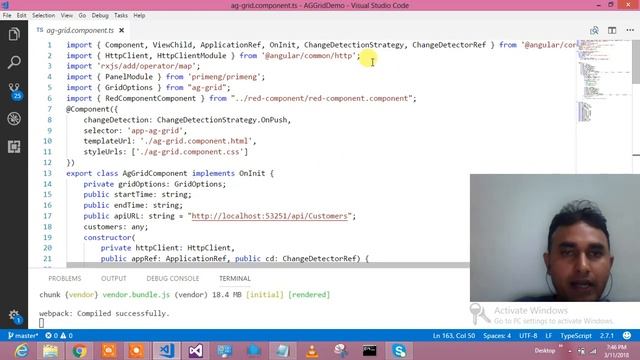This screenshot has height=360, width=640.
Task: Open the Selection menu
Action: click(x=43, y=16)
